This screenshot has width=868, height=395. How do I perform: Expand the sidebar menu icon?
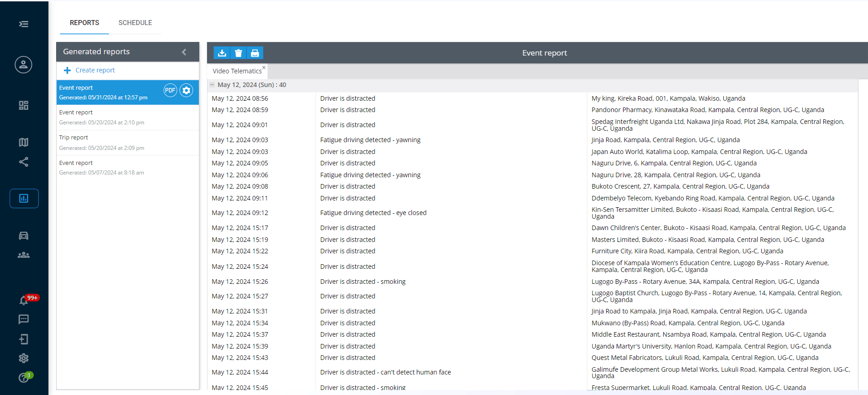point(24,24)
